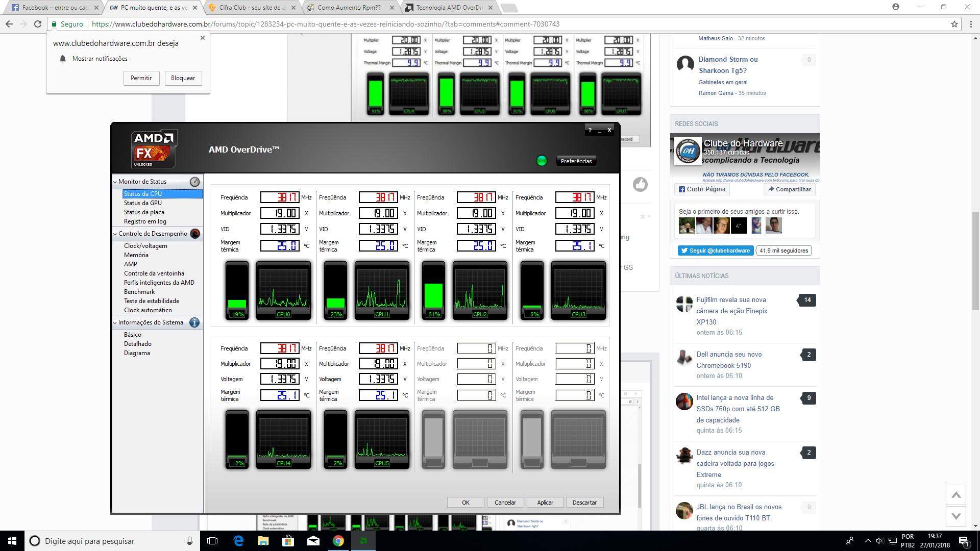
Task: Click Bloquear to block notifications
Action: [183, 78]
